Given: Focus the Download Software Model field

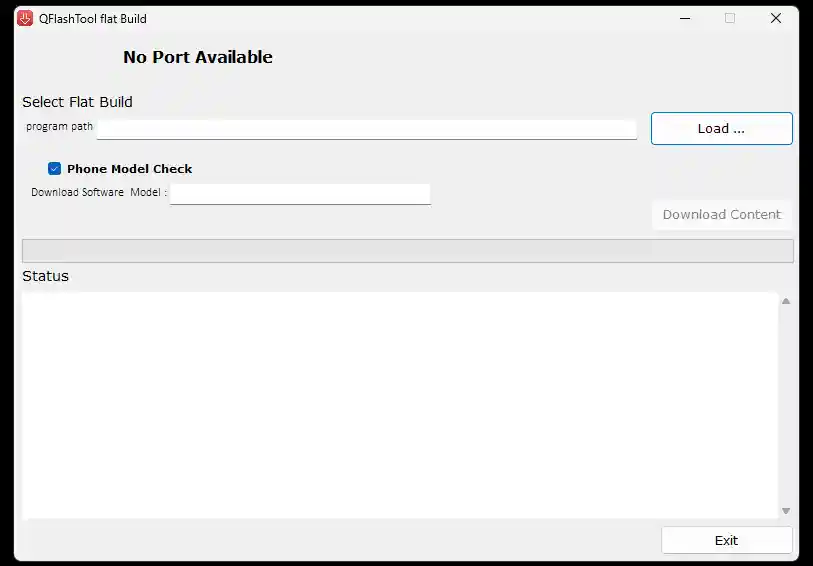Looking at the screenshot, I should point(300,194).
